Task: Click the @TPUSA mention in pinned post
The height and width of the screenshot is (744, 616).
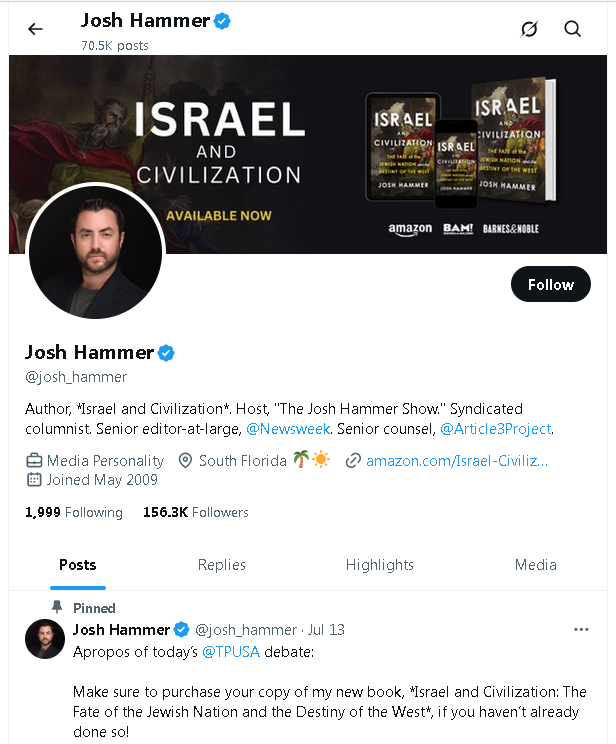Action: (230, 651)
